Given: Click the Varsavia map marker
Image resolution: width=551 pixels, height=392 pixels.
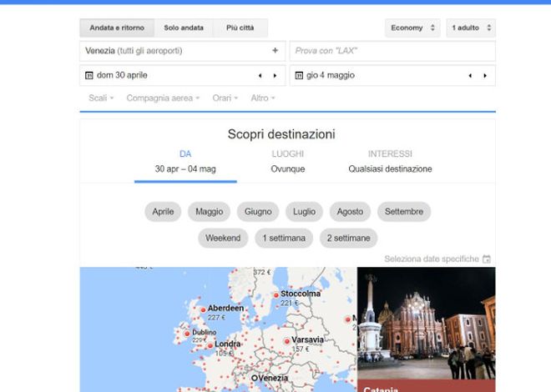Looking at the screenshot, I should [x=287, y=341].
